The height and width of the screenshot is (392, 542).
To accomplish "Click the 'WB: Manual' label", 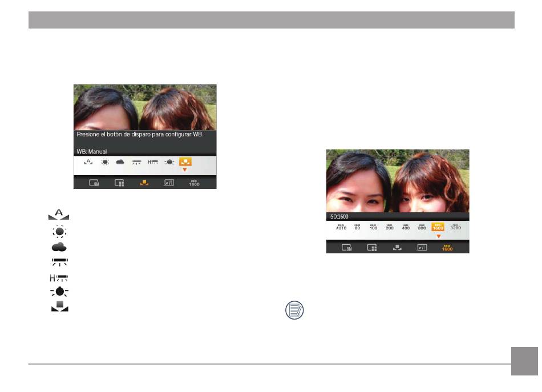I will pos(92,151).
